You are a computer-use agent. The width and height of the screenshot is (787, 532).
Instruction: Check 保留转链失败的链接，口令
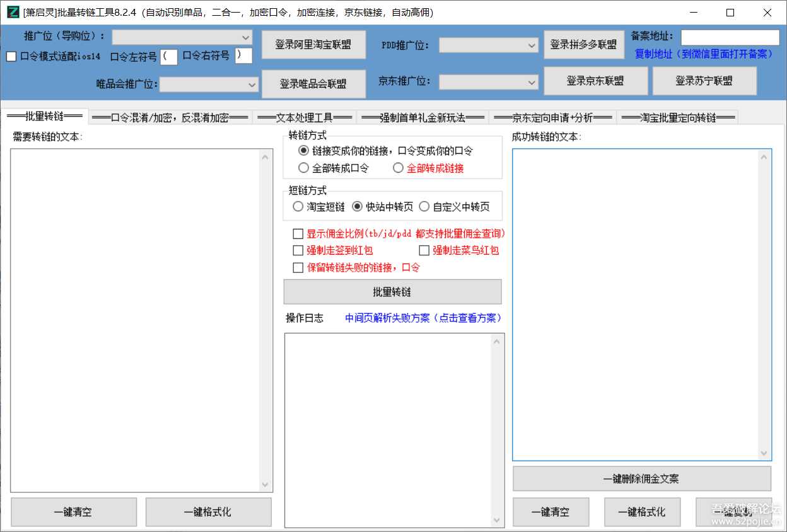pos(298,267)
